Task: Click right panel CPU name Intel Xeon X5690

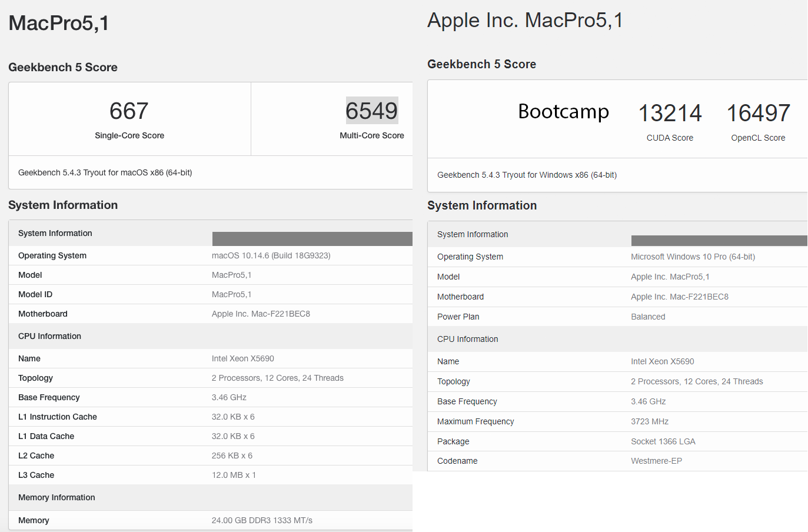Action: (x=663, y=361)
